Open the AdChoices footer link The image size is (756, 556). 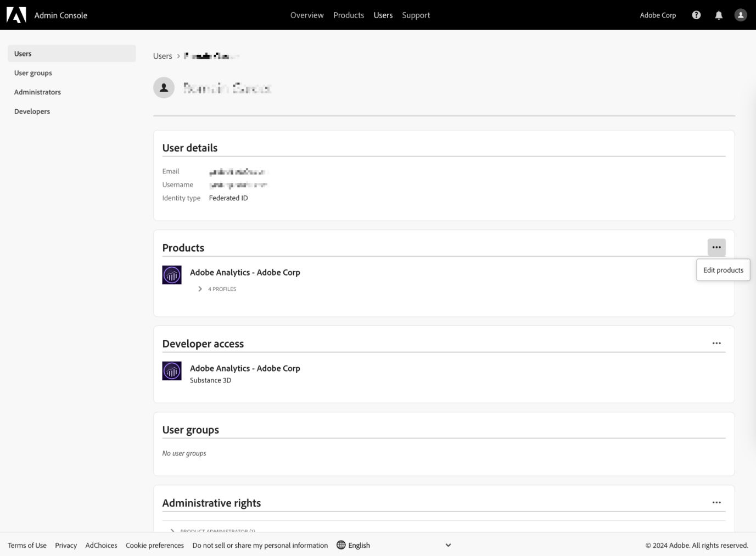pyautogui.click(x=102, y=545)
